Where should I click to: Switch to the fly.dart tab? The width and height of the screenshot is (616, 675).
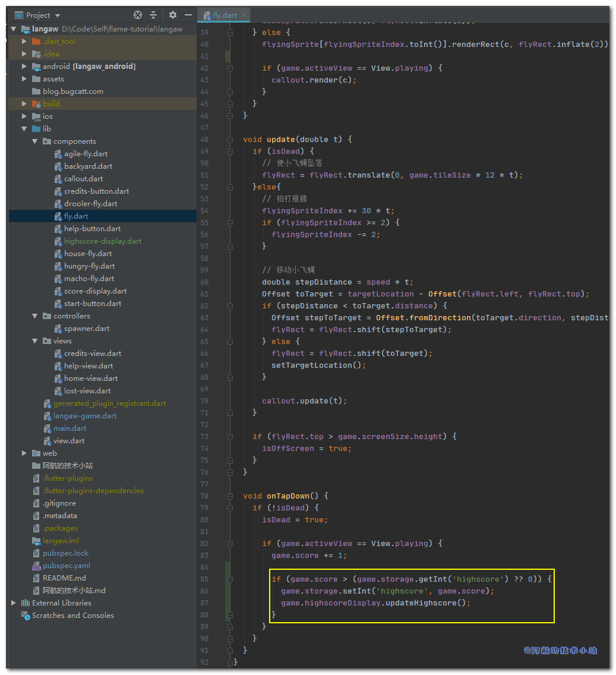[225, 15]
